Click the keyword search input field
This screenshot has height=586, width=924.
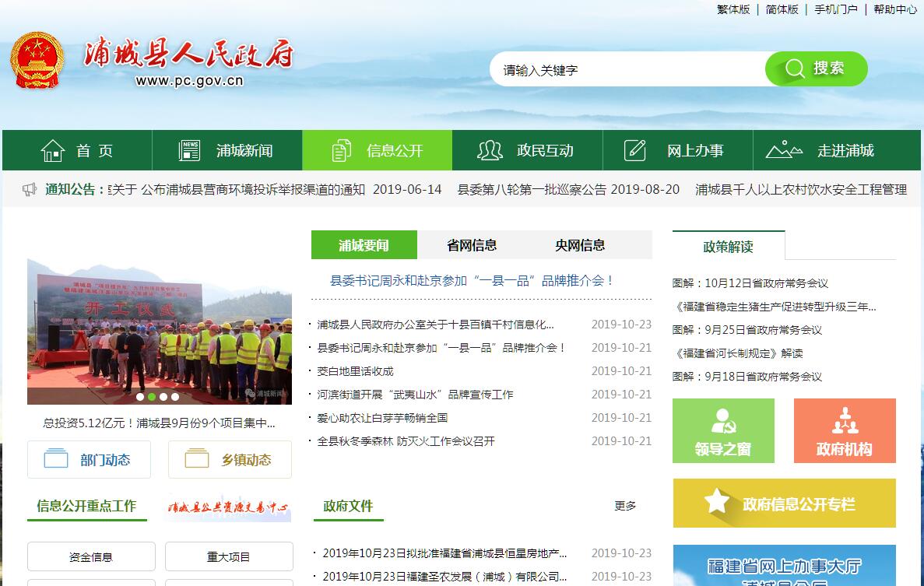pos(627,70)
